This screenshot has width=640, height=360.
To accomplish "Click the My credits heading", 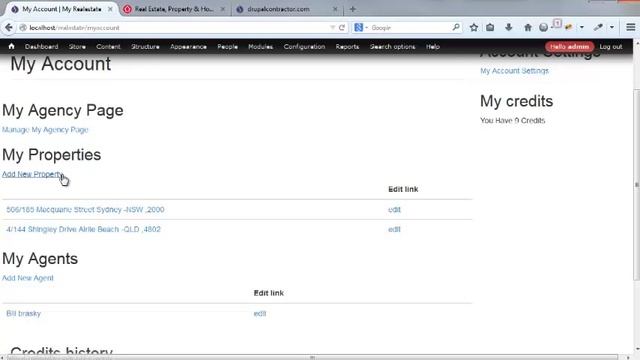I will [x=516, y=101].
